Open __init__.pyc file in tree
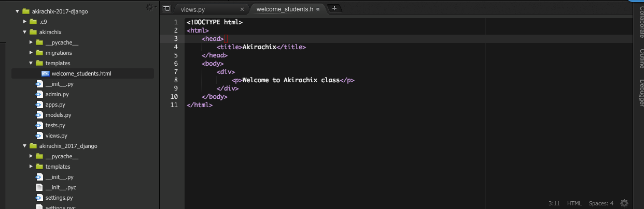 (x=61, y=187)
